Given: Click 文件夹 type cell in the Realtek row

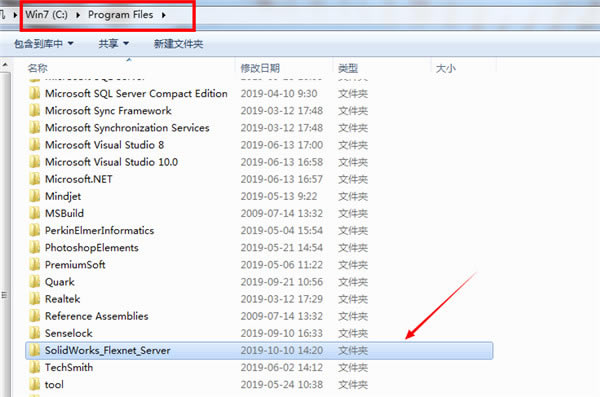Looking at the screenshot, I should (x=353, y=299).
